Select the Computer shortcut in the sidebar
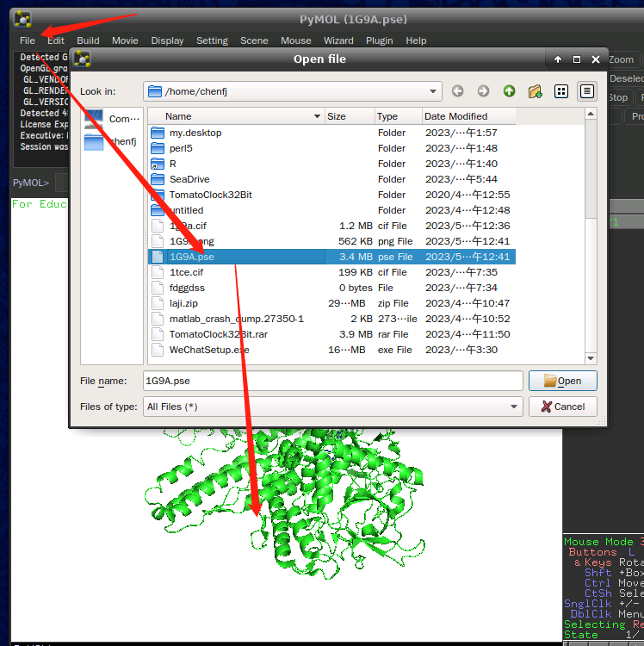 coord(112,119)
